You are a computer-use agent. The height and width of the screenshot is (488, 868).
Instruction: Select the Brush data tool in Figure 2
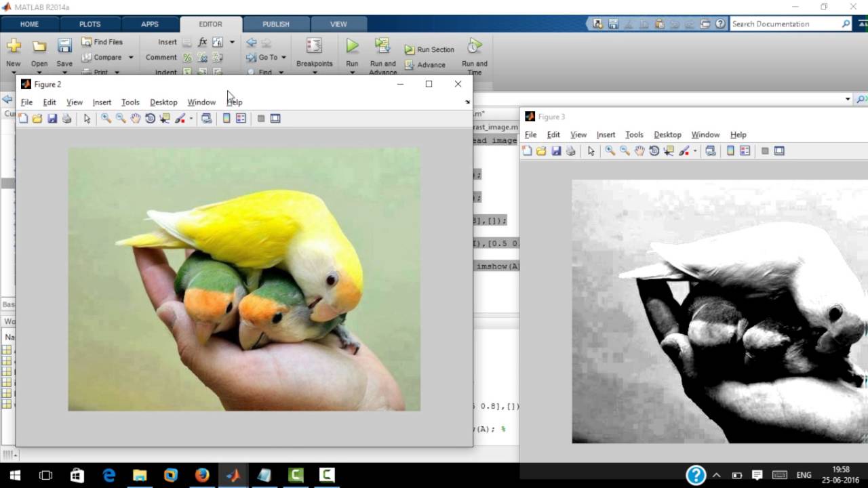(180, 119)
